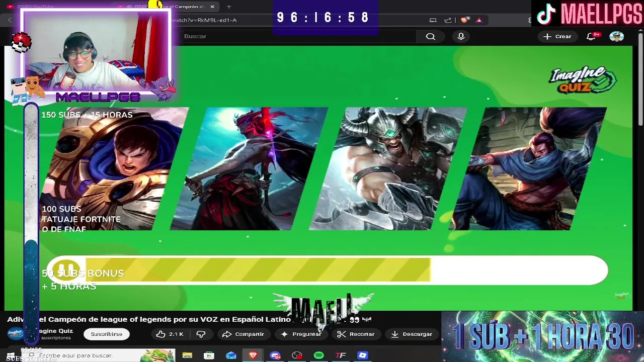Open Microsoft Store from taskbar
The height and width of the screenshot is (362, 644).
(x=209, y=355)
